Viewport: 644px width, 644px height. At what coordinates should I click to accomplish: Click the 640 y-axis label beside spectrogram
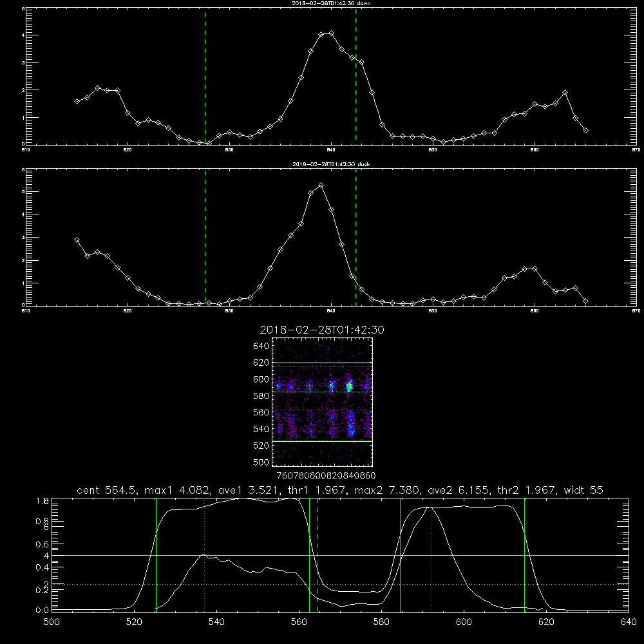[x=261, y=346]
